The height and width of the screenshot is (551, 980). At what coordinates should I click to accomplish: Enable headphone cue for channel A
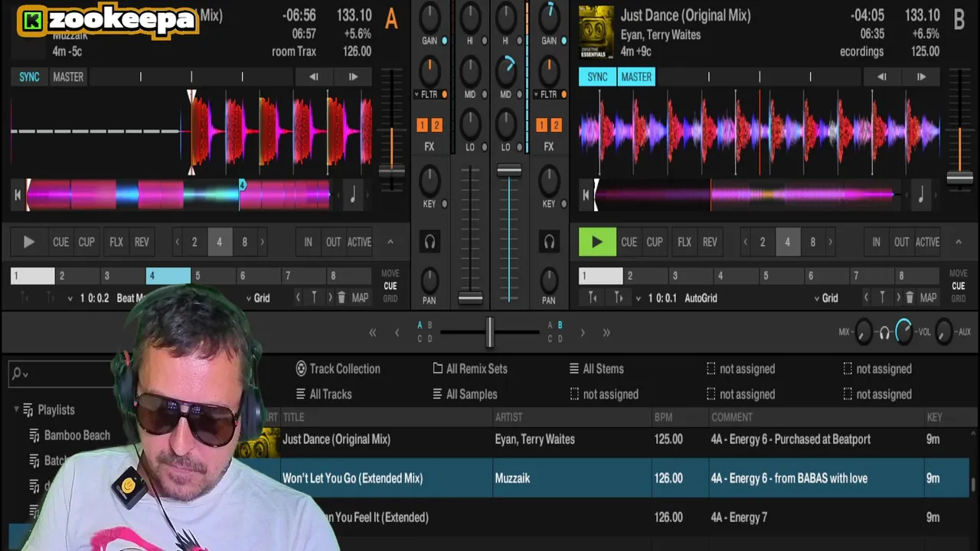430,242
